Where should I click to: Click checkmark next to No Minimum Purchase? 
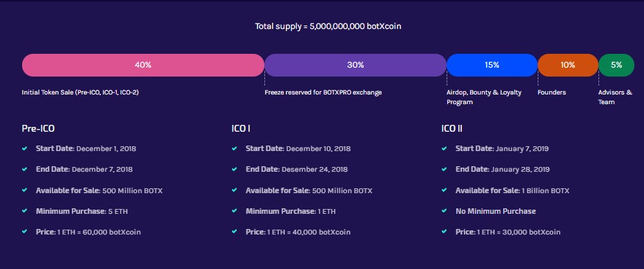[444, 210]
